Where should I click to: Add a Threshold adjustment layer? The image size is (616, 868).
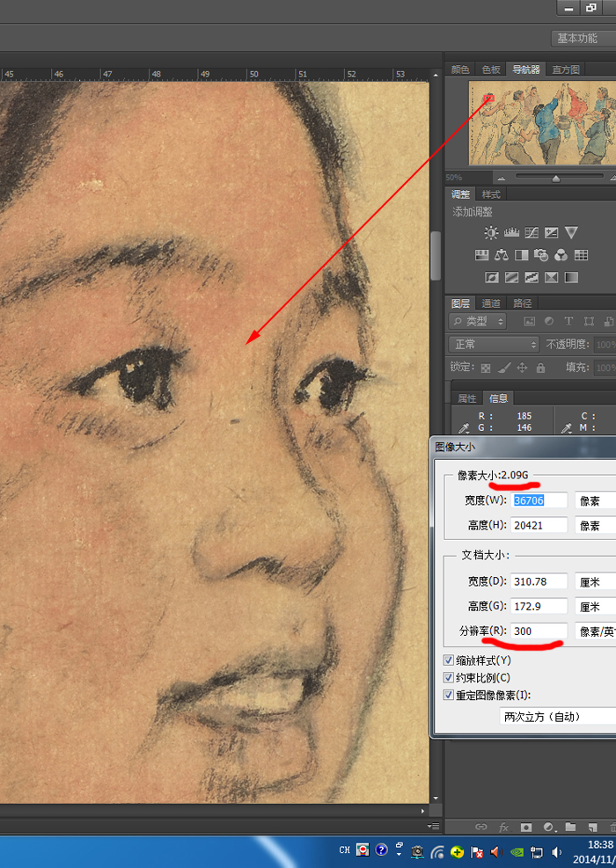pos(532,277)
